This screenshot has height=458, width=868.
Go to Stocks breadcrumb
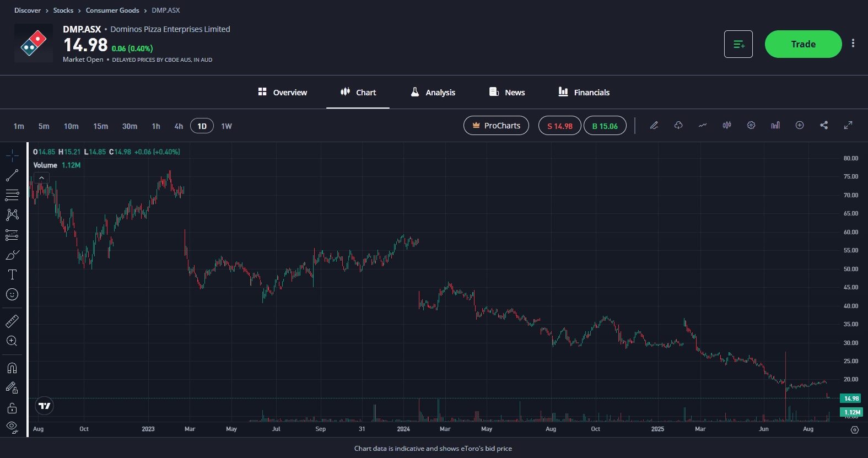point(63,10)
